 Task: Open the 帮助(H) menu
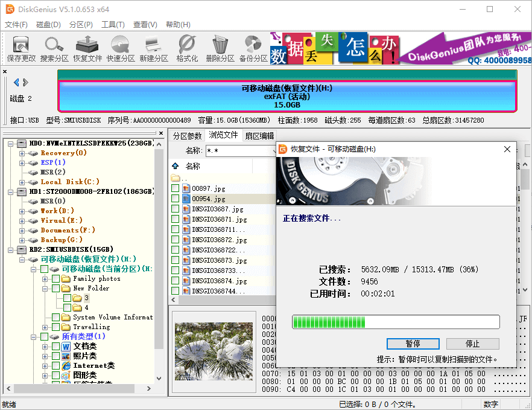(x=178, y=25)
